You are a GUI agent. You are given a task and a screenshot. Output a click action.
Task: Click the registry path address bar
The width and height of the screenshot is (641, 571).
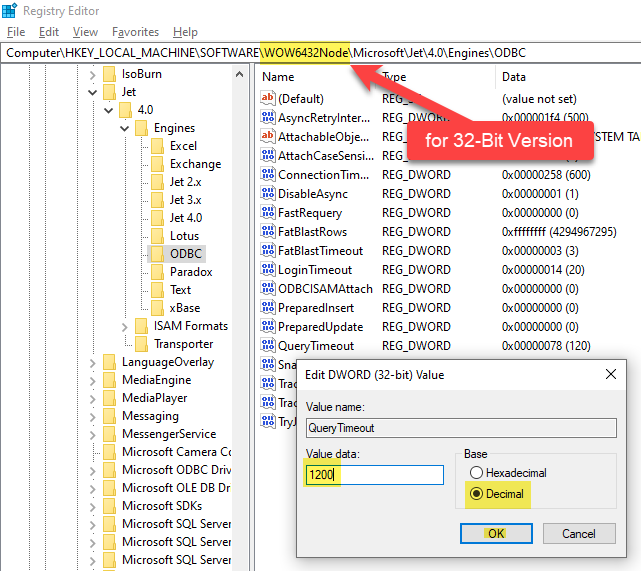coord(320,53)
